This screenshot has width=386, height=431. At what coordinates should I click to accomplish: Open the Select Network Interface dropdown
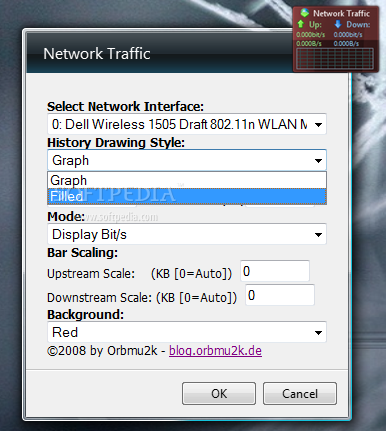(x=187, y=124)
